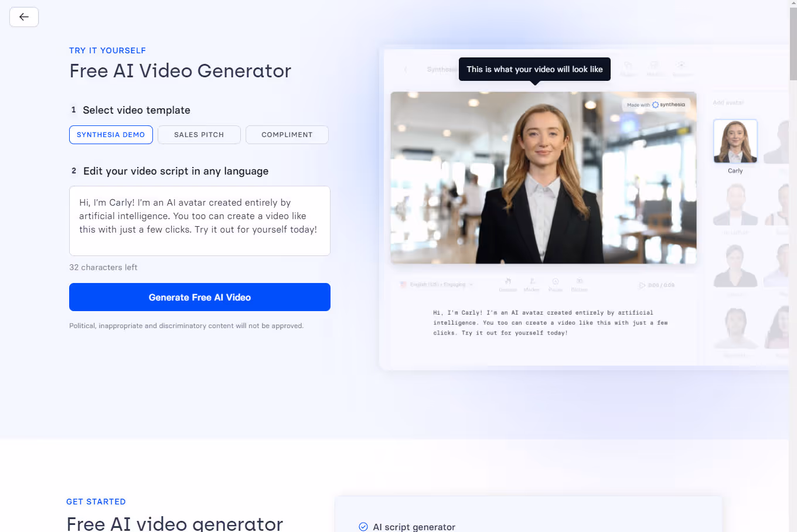
Task: Click the Pause icon under the preview
Action: click(556, 285)
